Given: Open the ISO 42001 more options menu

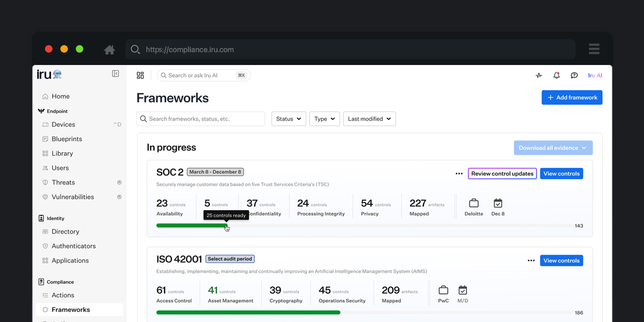Looking at the screenshot, I should point(531,261).
